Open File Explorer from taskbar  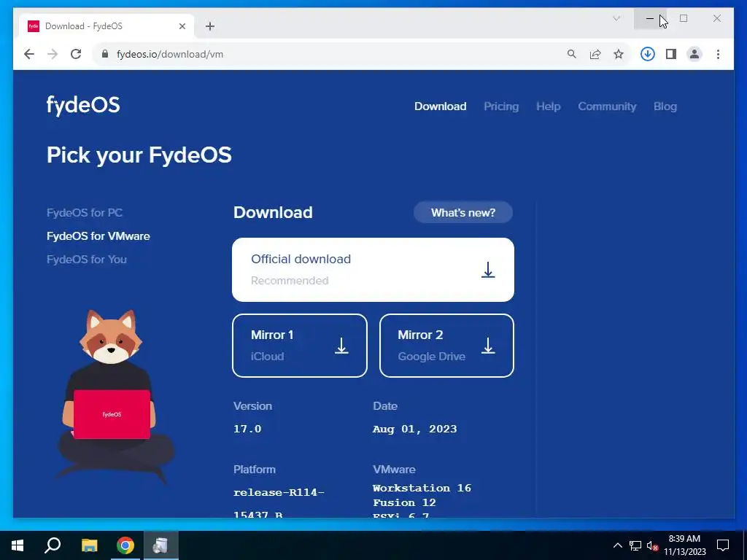point(89,545)
